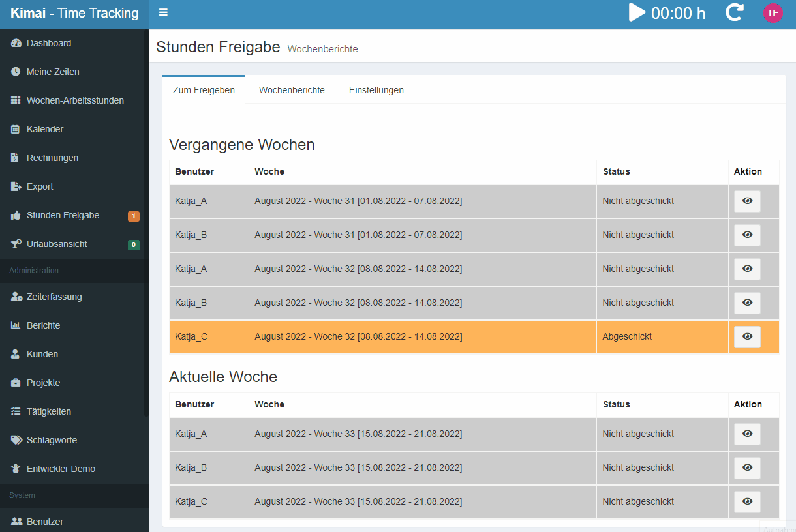Open Rechnungen in the sidebar
Screen dimensions: 796x532
pos(52,158)
